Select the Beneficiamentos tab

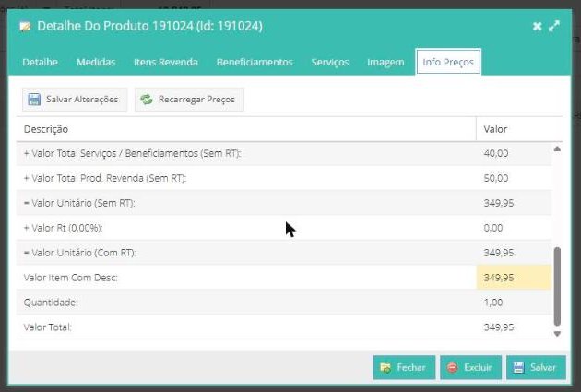(x=255, y=62)
